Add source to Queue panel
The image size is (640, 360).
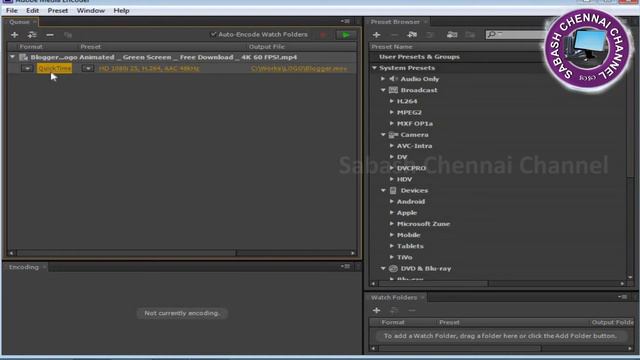[14, 35]
